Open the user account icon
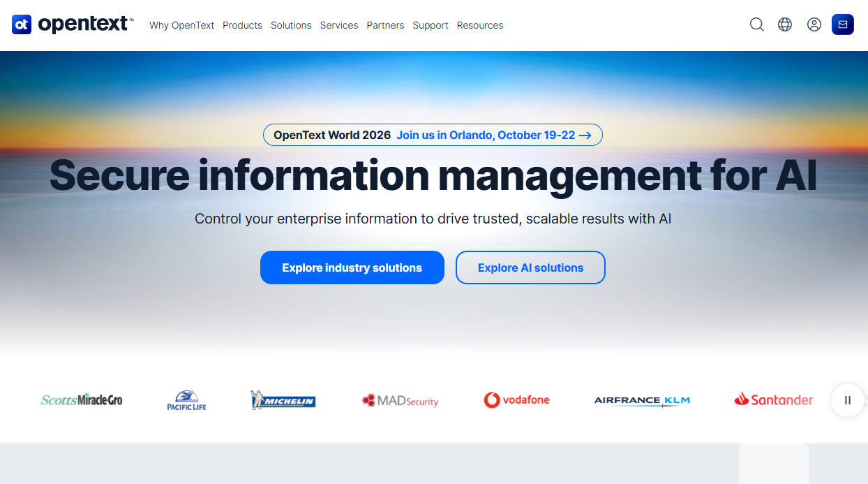The image size is (868, 484). pos(814,24)
